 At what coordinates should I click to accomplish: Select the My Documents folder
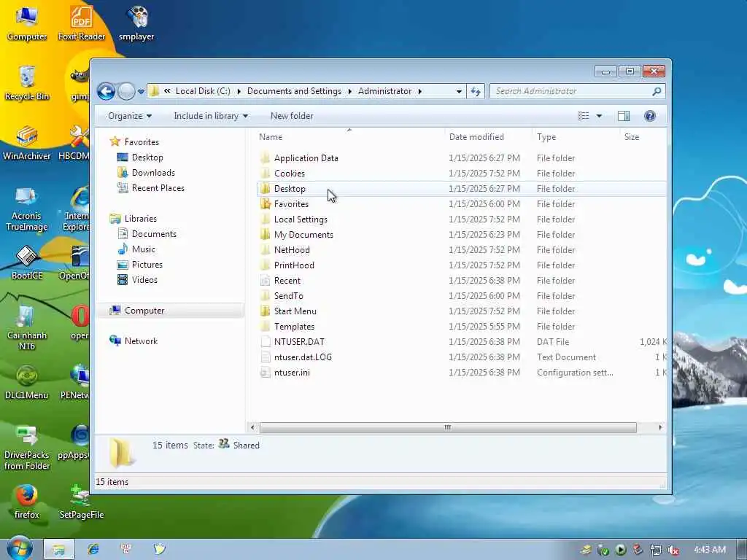[303, 234]
